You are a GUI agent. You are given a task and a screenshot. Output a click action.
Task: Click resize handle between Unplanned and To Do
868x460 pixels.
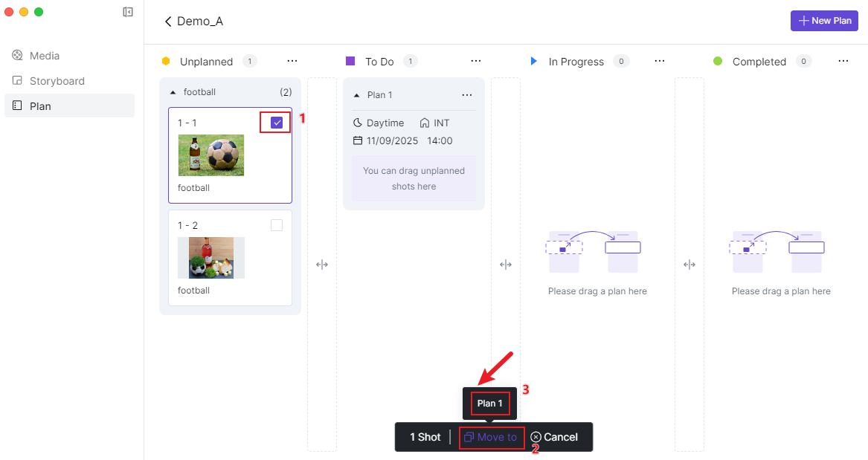coord(322,265)
